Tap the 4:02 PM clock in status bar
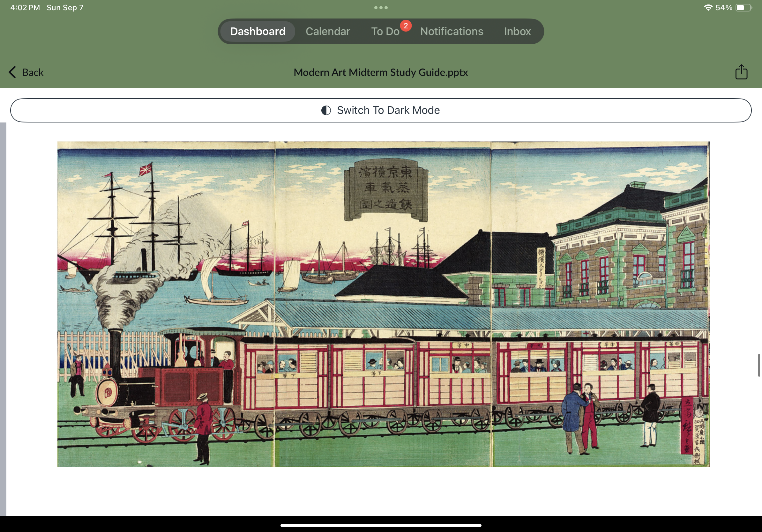The width and height of the screenshot is (762, 532). click(x=25, y=8)
